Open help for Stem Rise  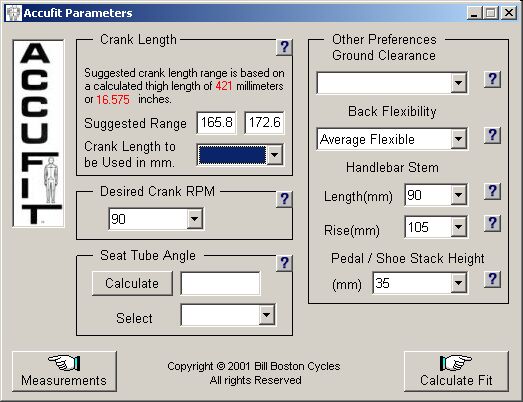[x=492, y=223]
